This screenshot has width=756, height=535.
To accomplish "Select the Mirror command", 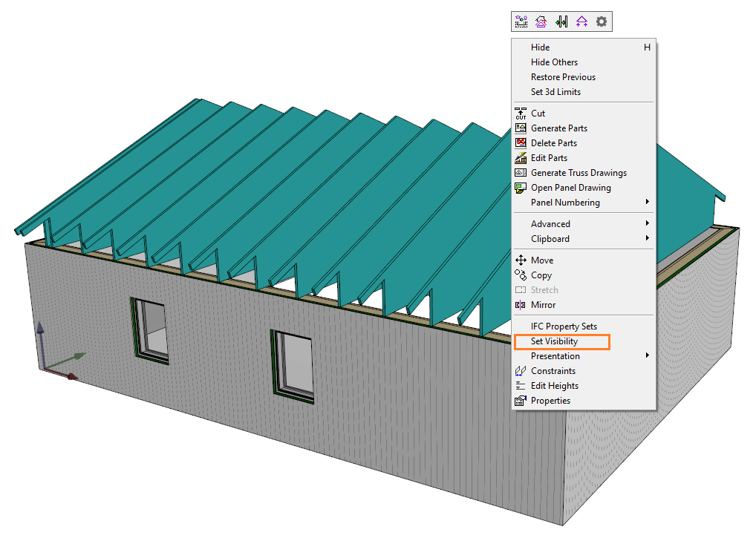I will tap(543, 305).
